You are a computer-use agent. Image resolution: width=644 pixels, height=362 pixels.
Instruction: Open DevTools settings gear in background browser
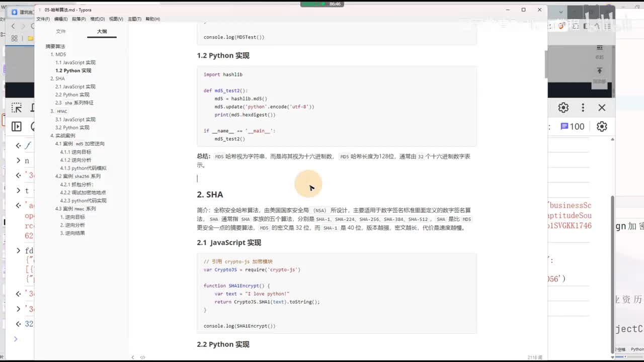click(x=563, y=108)
